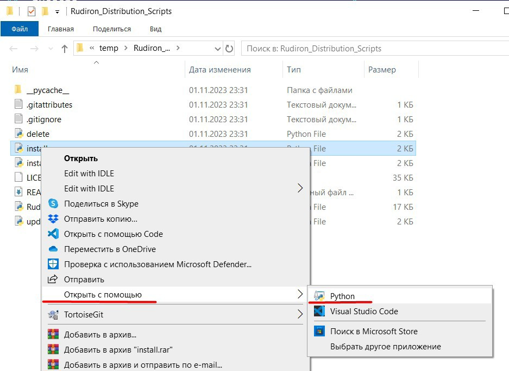The image size is (509, 371).
Task: Open the recent locations dropdown arrow
Action: [51, 49]
